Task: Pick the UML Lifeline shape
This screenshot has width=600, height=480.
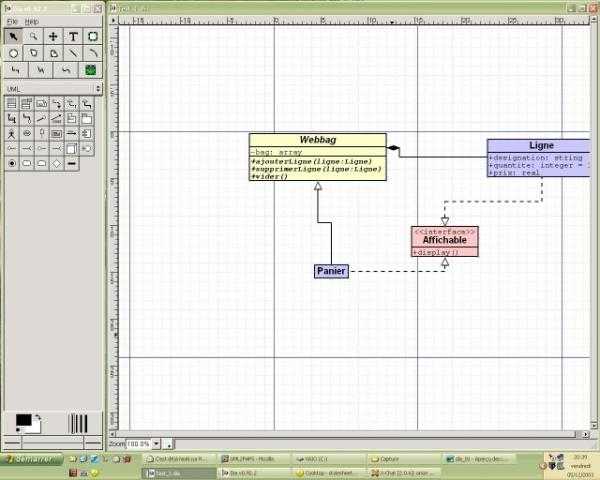Action: click(42, 134)
